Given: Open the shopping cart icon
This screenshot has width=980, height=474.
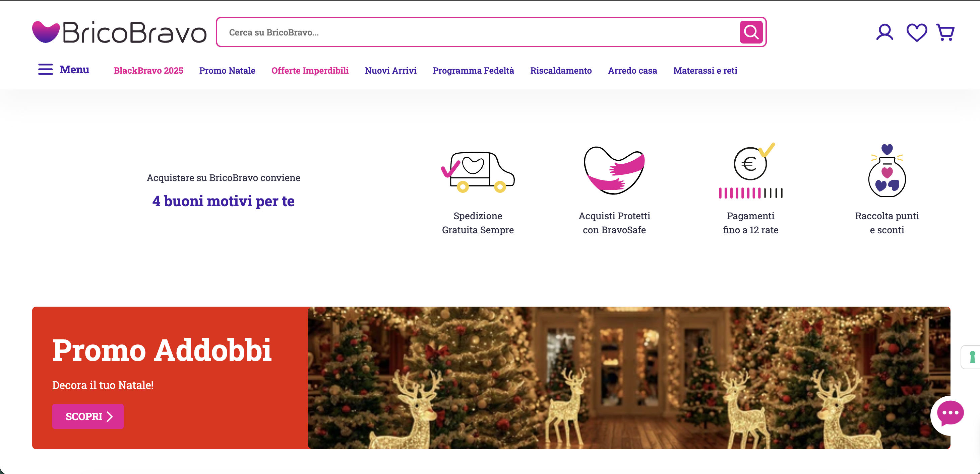Looking at the screenshot, I should click(x=945, y=32).
